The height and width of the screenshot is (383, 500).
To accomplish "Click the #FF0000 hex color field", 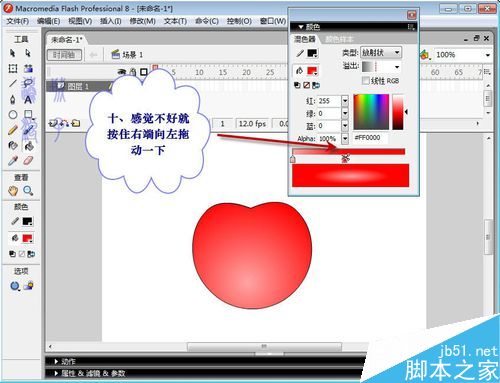I will 370,138.
